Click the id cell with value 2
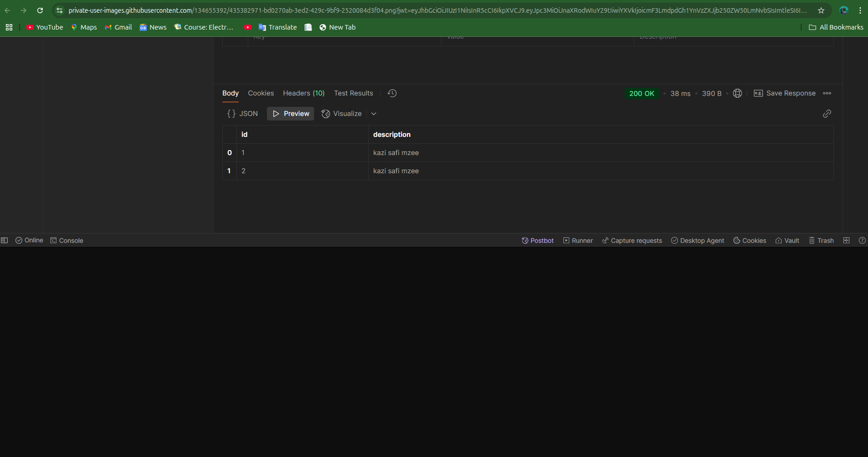 [x=302, y=171]
